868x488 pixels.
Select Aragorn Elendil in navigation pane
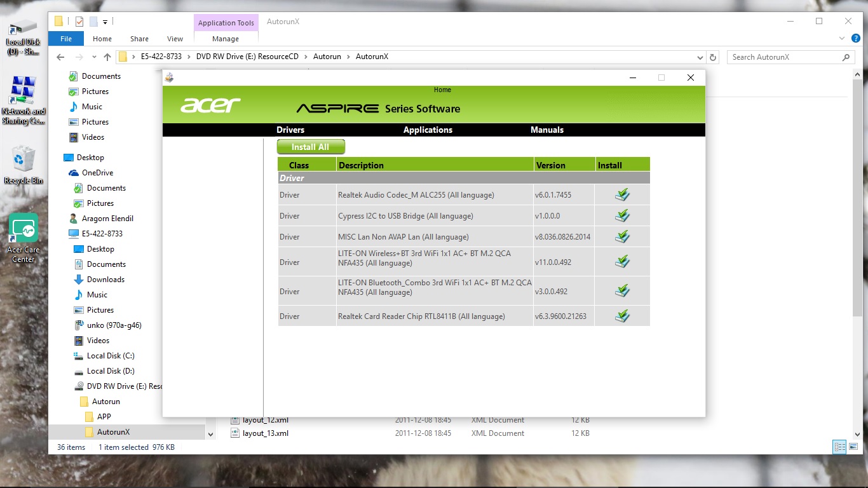(x=107, y=219)
